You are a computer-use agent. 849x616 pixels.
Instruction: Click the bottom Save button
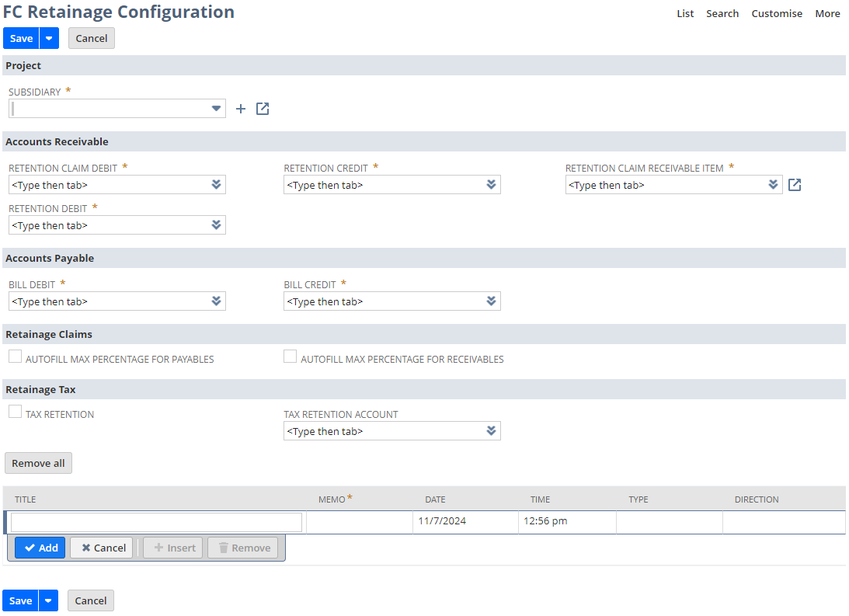coord(20,600)
